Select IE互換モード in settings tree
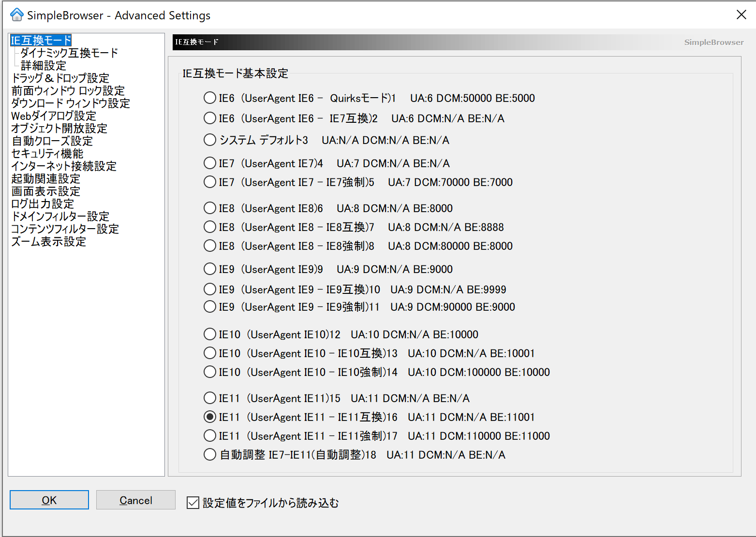This screenshot has height=537, width=756. (x=41, y=41)
